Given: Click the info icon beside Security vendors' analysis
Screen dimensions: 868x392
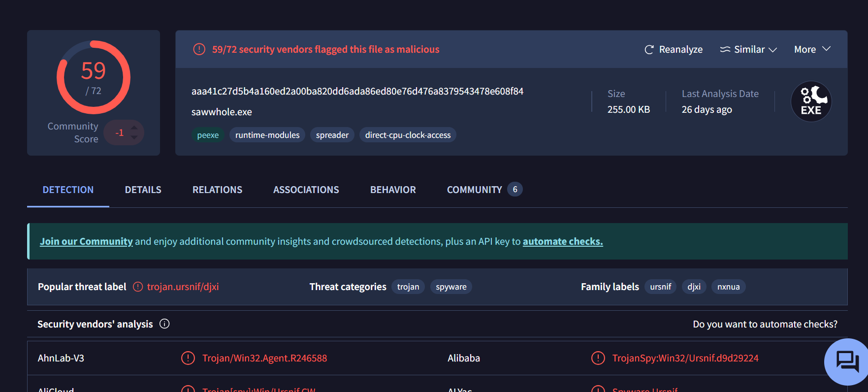Looking at the screenshot, I should pos(164,324).
